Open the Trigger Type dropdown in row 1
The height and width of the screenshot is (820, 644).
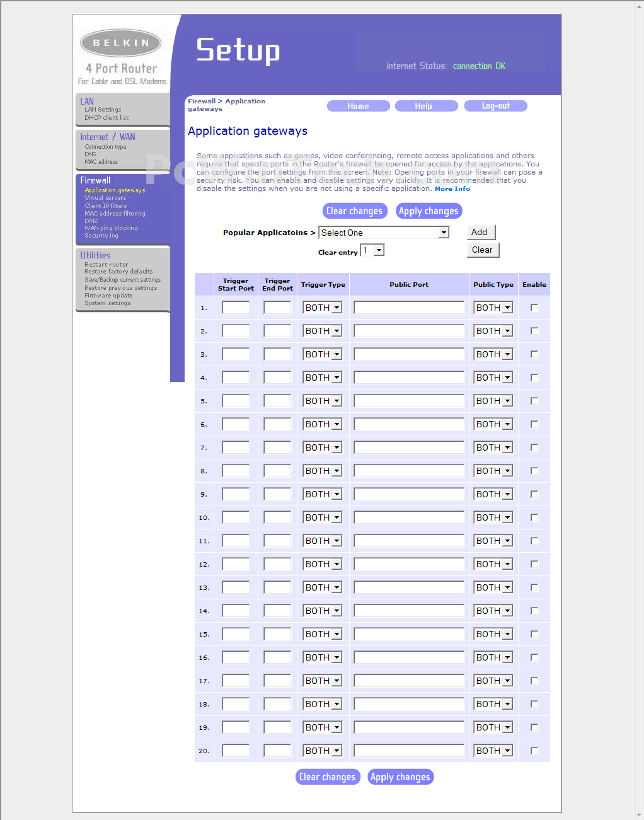(x=323, y=308)
